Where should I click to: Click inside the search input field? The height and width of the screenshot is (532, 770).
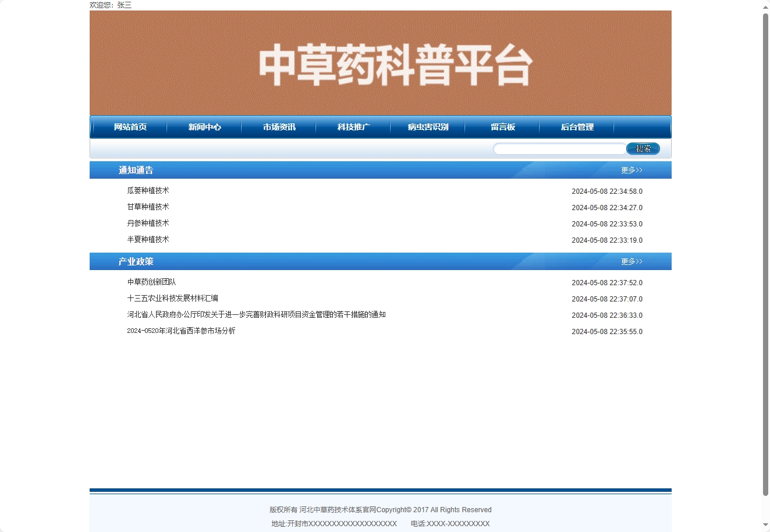pos(559,148)
